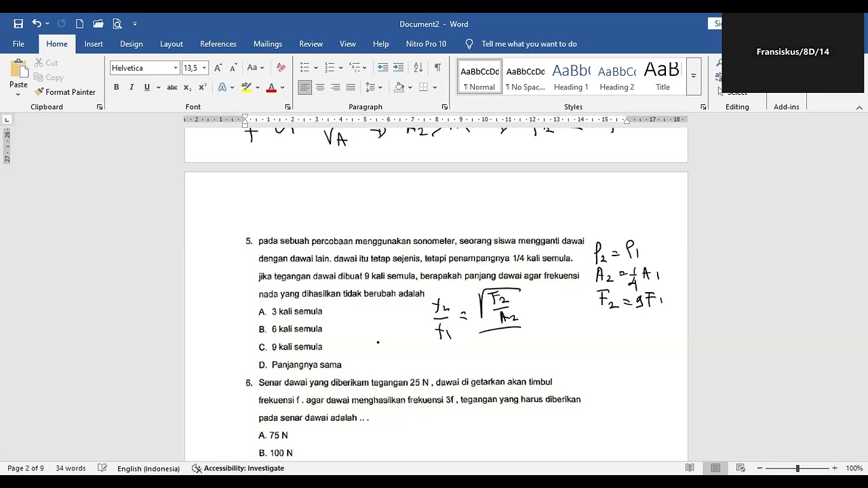Apply superscript formatting
This screenshot has height=488, width=868.
(x=202, y=87)
